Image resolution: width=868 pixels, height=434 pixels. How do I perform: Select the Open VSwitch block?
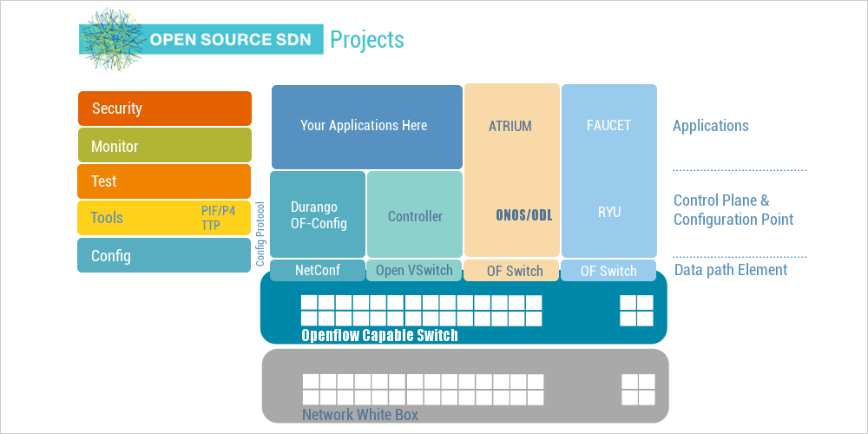click(x=415, y=270)
